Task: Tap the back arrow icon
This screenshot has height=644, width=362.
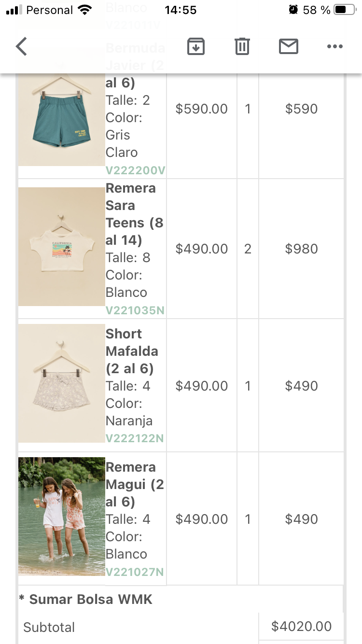Action: coord(22,47)
